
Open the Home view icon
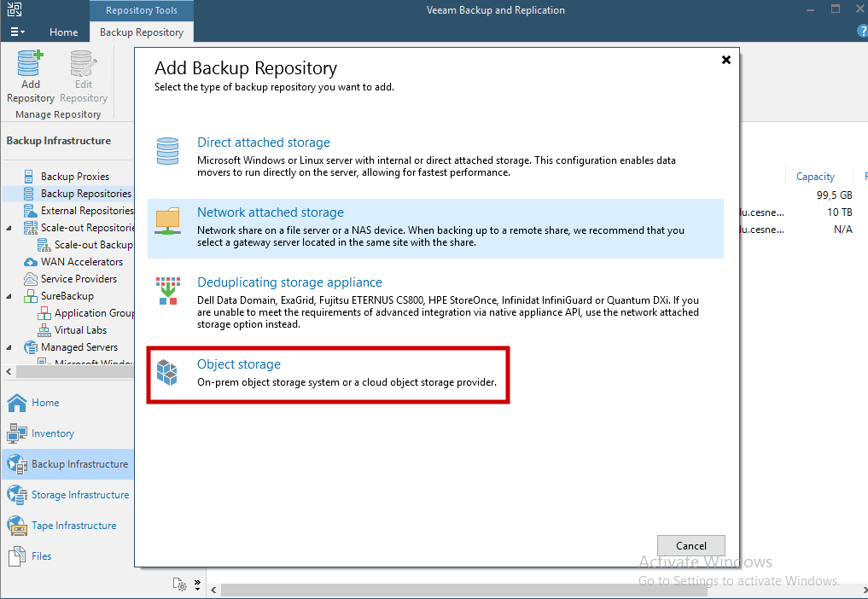[x=15, y=402]
